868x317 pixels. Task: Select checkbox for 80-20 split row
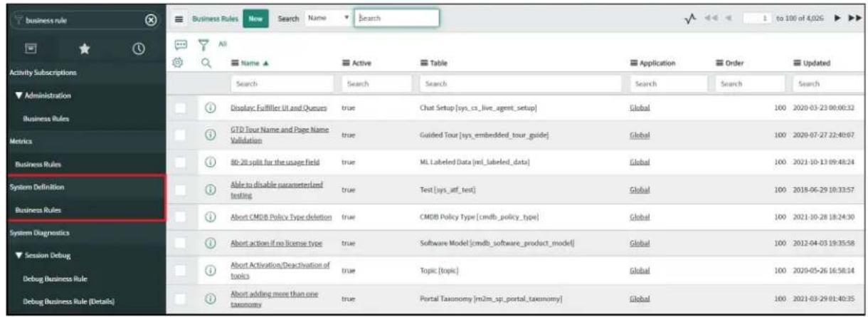pyautogui.click(x=181, y=162)
